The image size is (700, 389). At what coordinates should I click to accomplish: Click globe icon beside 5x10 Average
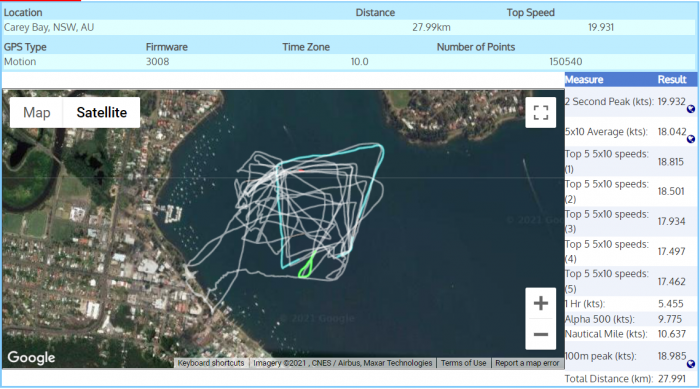[691, 139]
